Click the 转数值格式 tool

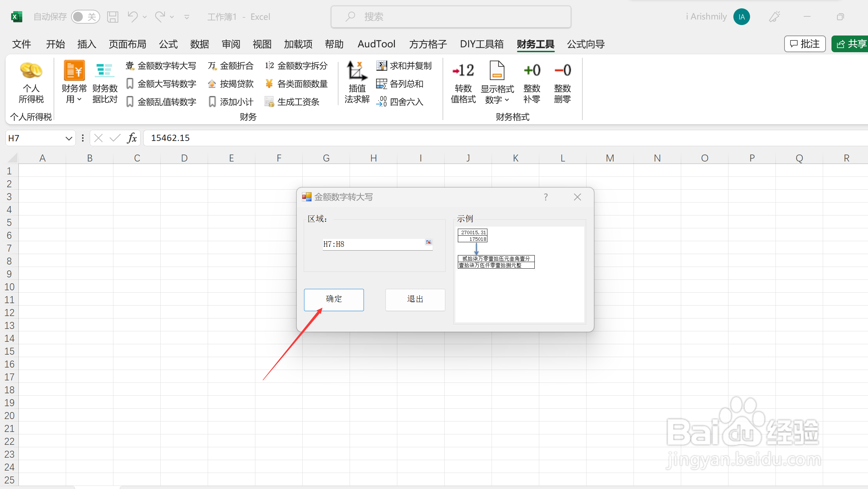click(x=463, y=83)
